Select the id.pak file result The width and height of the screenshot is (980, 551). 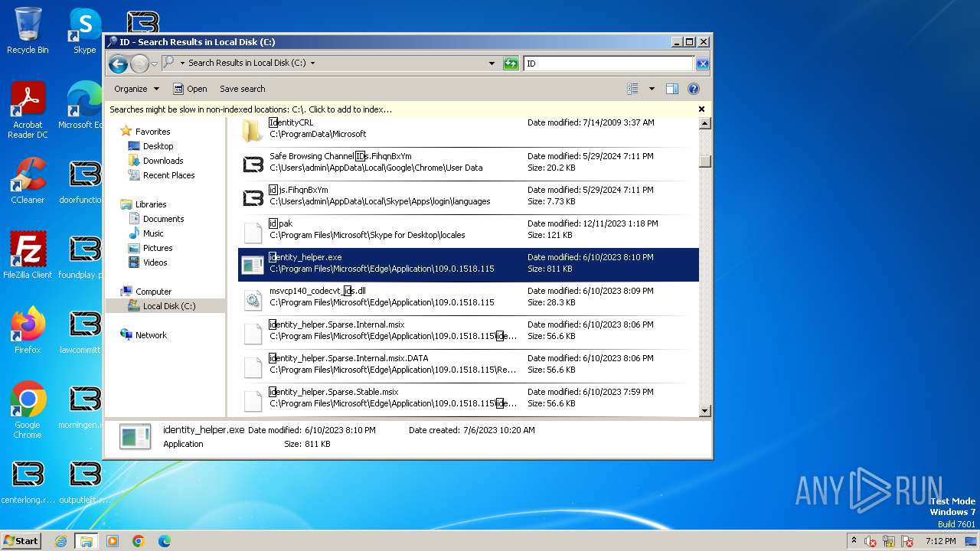(x=468, y=230)
